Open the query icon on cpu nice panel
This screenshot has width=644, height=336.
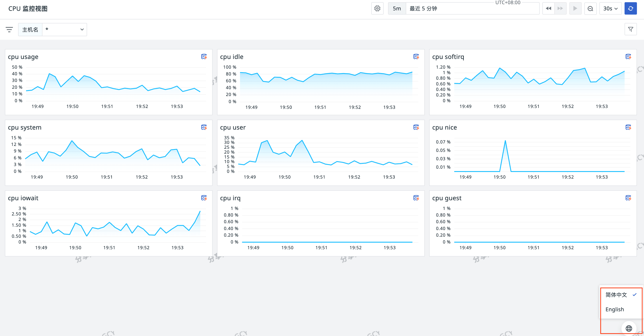628,127
